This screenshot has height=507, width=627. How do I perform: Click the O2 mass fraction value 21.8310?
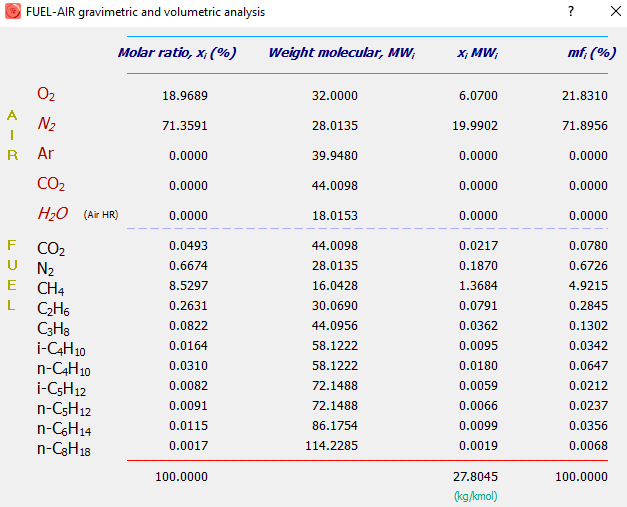[x=585, y=95]
